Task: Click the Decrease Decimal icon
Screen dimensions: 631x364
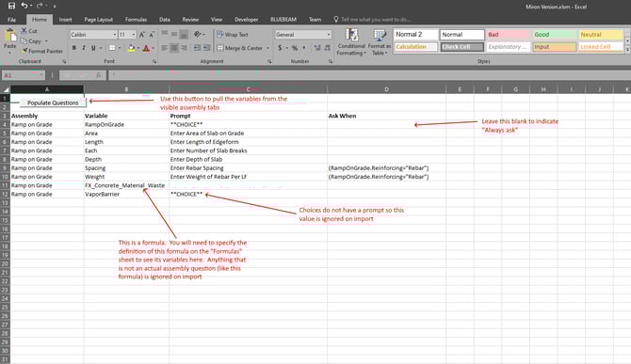Action: 327,48
